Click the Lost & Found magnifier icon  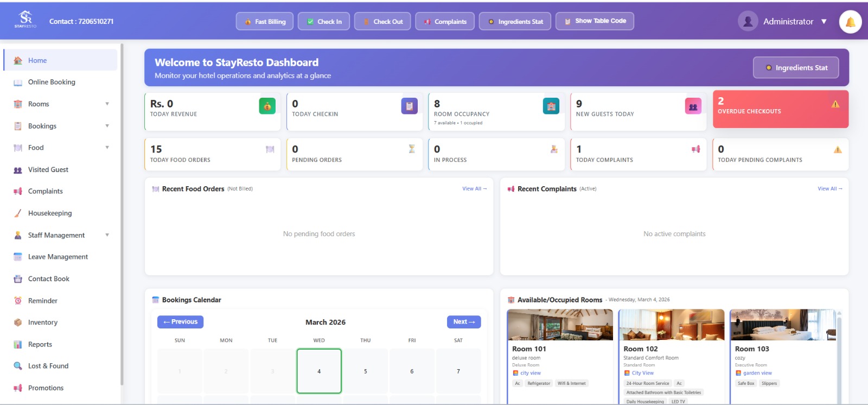pyautogui.click(x=18, y=366)
